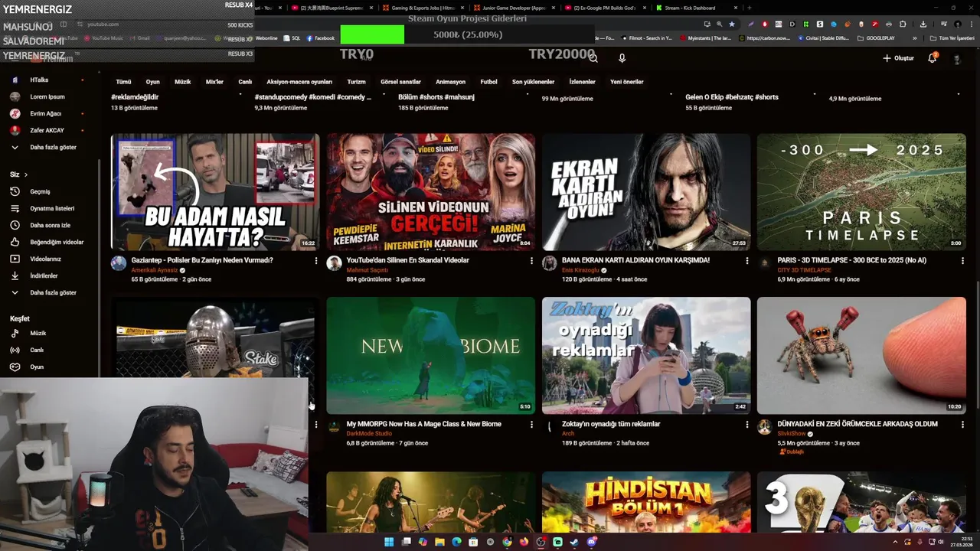Select the Futbol filter chip

coord(488,82)
